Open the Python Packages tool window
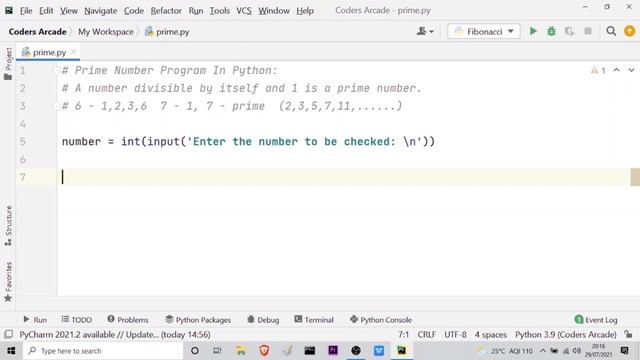The width and height of the screenshot is (640, 360). click(x=198, y=320)
